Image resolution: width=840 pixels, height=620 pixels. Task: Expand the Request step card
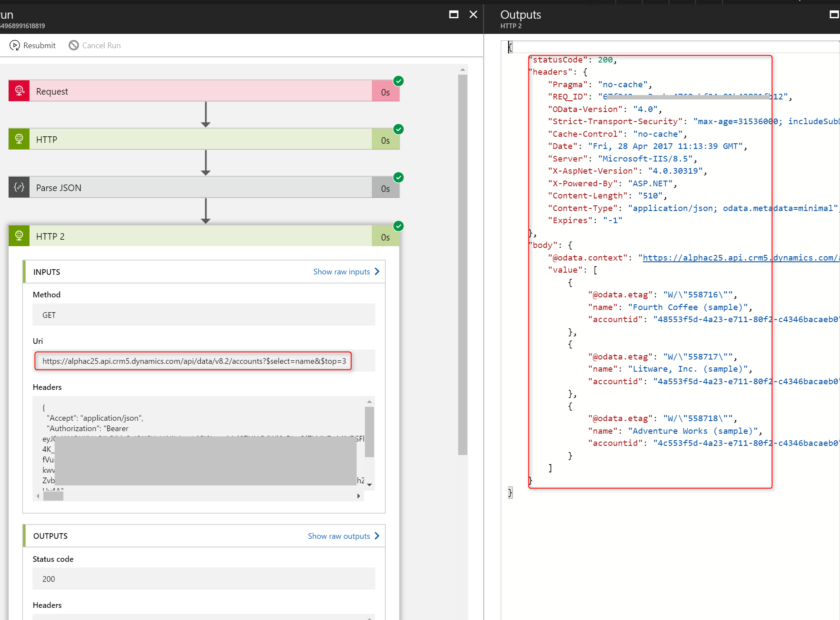200,91
